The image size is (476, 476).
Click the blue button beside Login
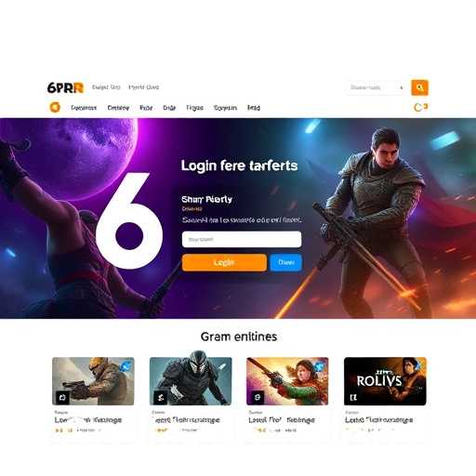(285, 262)
